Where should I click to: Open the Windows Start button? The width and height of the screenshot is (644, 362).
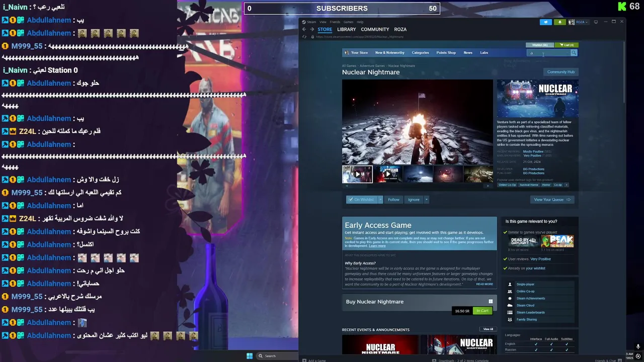click(250, 356)
